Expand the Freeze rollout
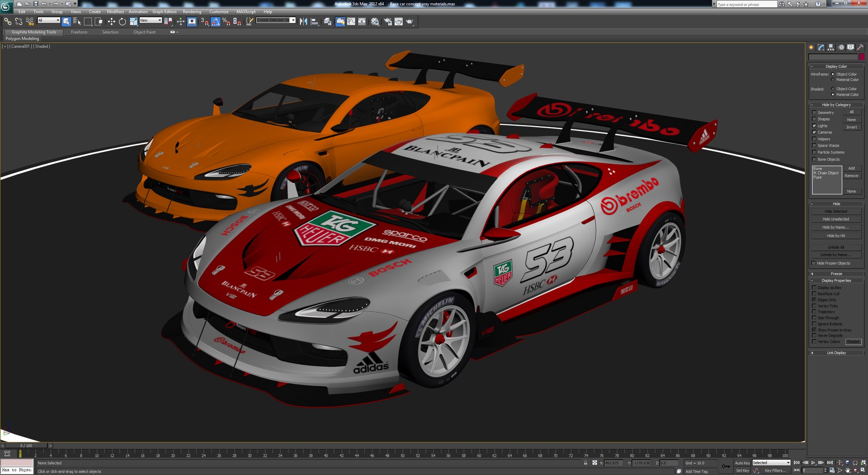Viewport: 868px width, 475px height. click(836, 274)
